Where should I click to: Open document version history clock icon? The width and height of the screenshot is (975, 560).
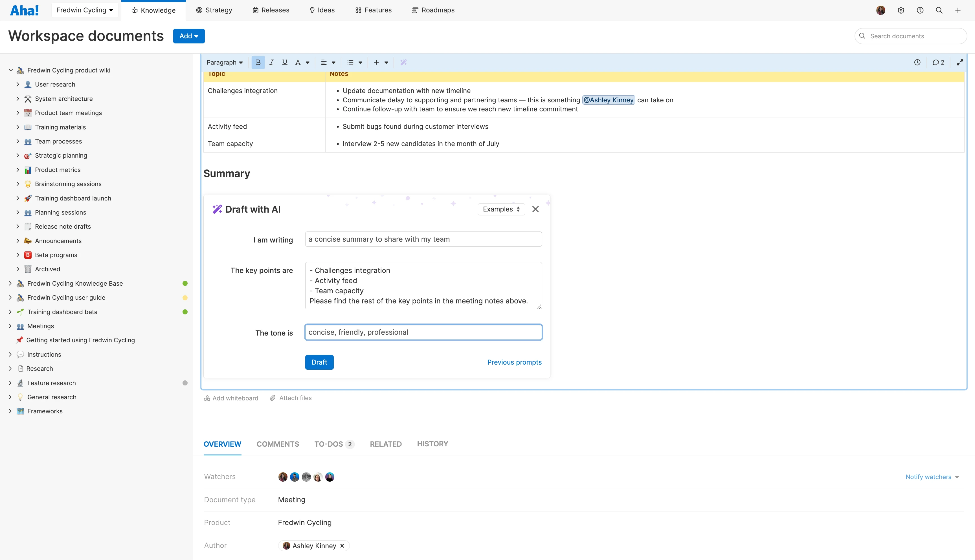[917, 62]
